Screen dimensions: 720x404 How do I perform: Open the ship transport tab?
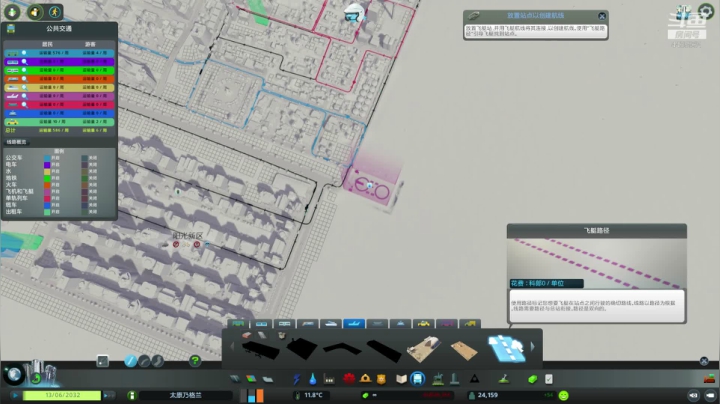(331, 324)
